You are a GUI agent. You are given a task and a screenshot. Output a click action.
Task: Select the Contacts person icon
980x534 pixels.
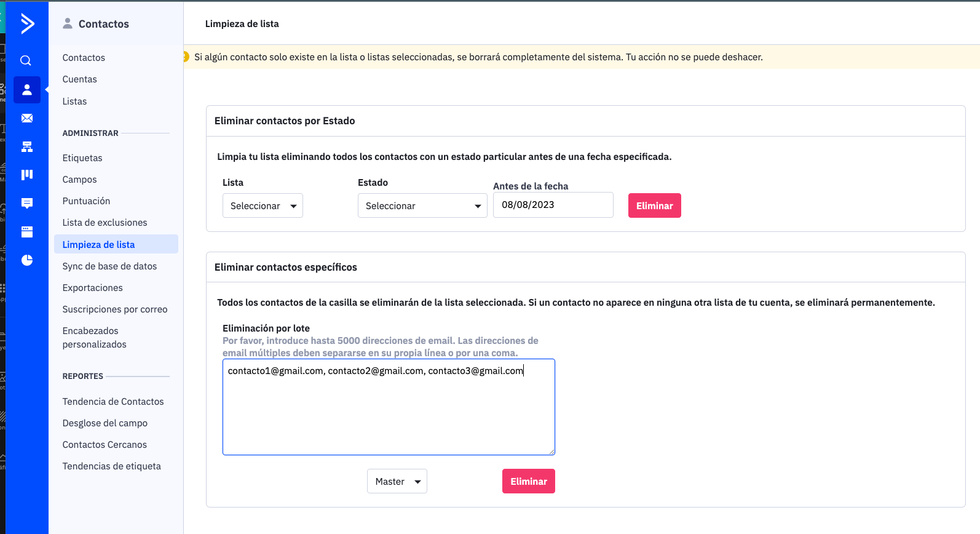27,90
